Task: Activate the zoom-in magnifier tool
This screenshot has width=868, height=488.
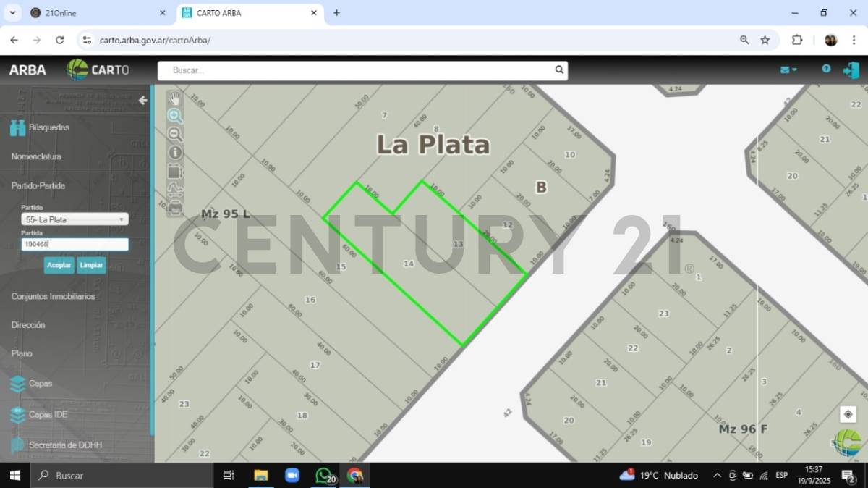Action: pos(175,116)
